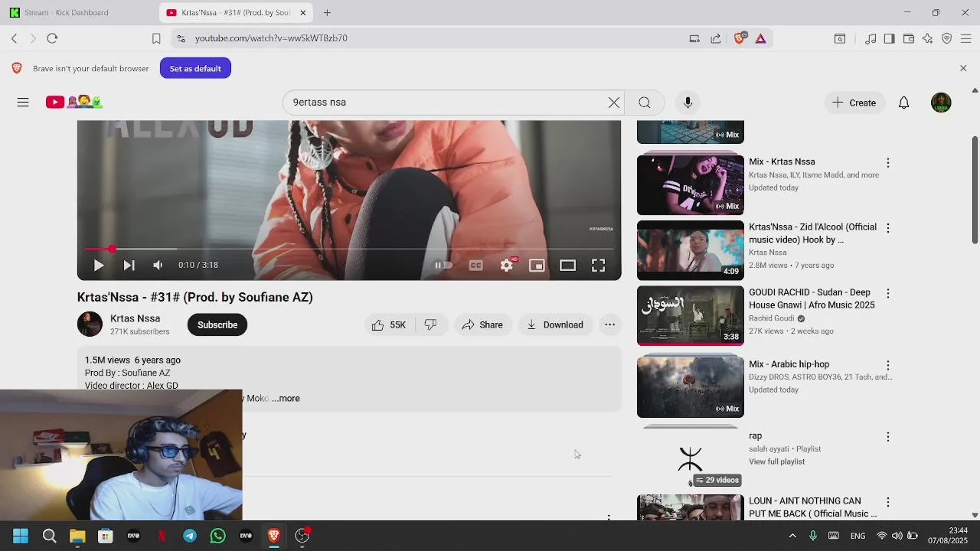Viewport: 980px width, 551px height.
Task: Play the video with the play button
Action: 99,266
